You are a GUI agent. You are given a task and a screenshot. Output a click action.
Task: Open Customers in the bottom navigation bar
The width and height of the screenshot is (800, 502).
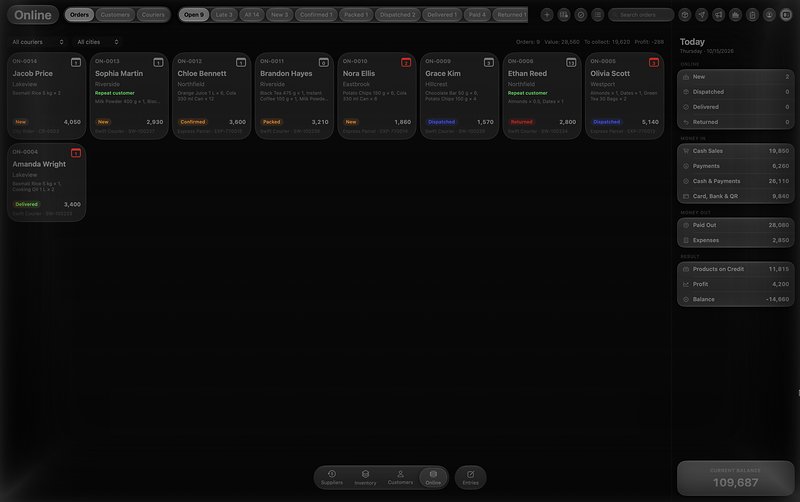tap(400, 478)
